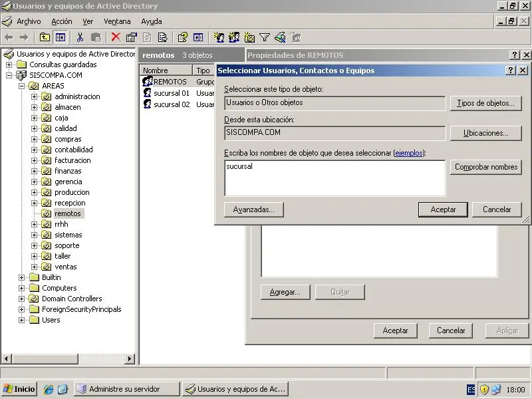Viewport: 532px width, 399px height.
Task: Click the ES language indicator in tray
Action: 471,390
